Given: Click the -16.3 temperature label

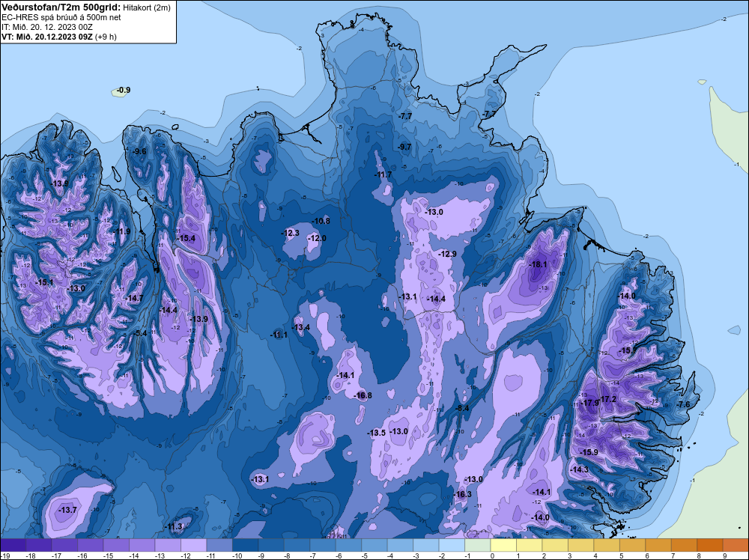Looking at the screenshot, I should click(463, 494).
